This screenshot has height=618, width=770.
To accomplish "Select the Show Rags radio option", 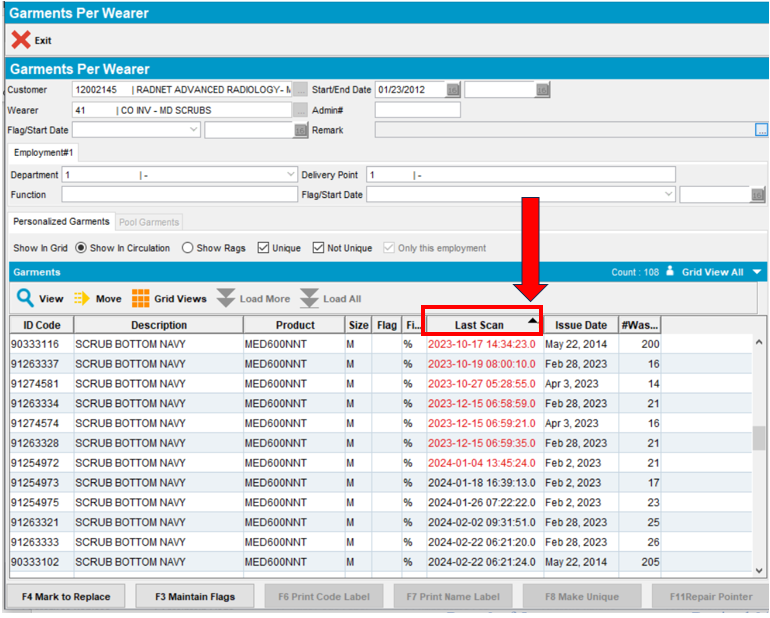I will 188,248.
